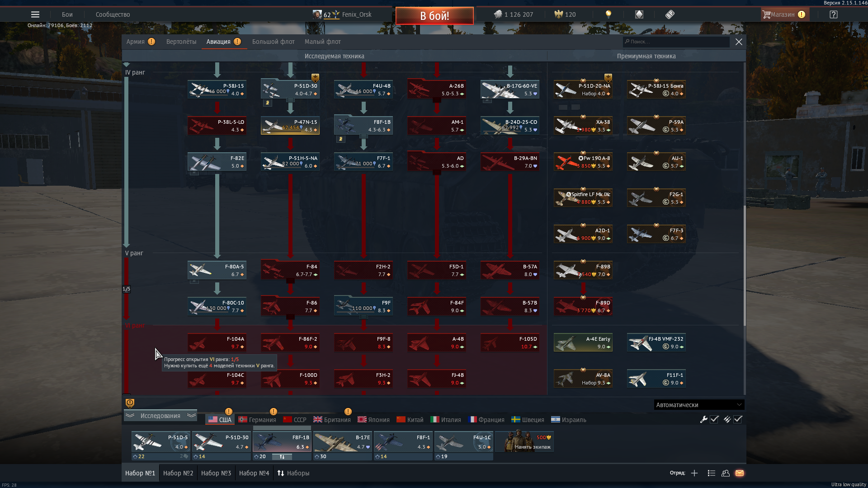Open the lightbulb wishlist icon

[x=609, y=14]
